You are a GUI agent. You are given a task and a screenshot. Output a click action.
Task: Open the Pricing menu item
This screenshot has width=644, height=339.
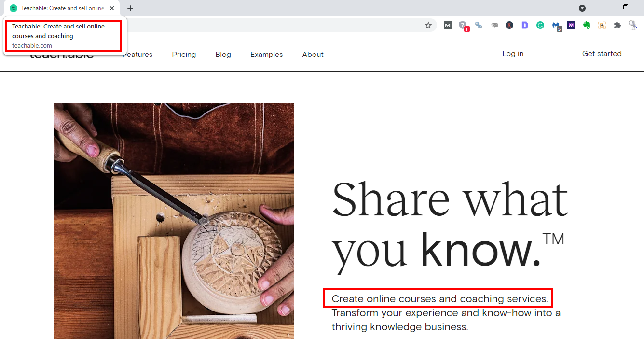click(184, 55)
